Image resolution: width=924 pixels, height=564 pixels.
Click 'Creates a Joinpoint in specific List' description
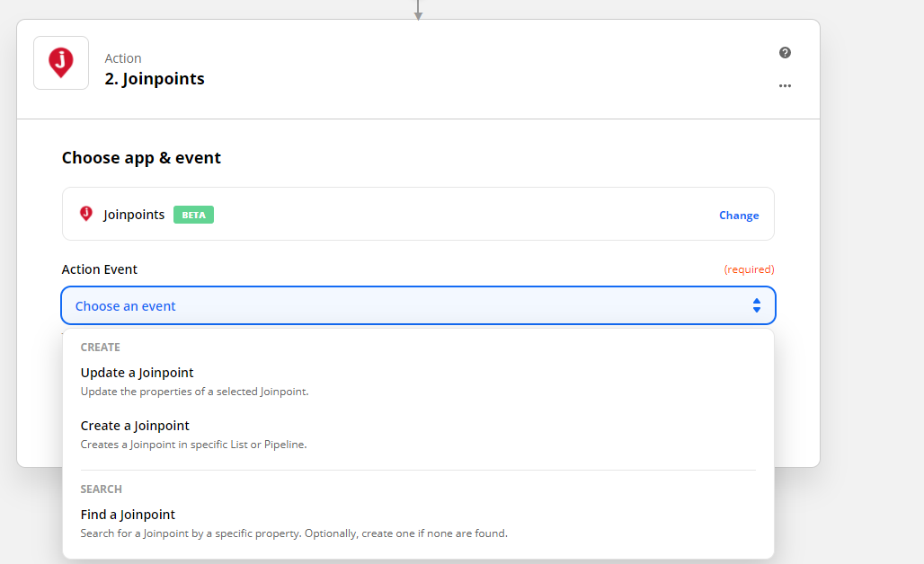tap(193, 445)
